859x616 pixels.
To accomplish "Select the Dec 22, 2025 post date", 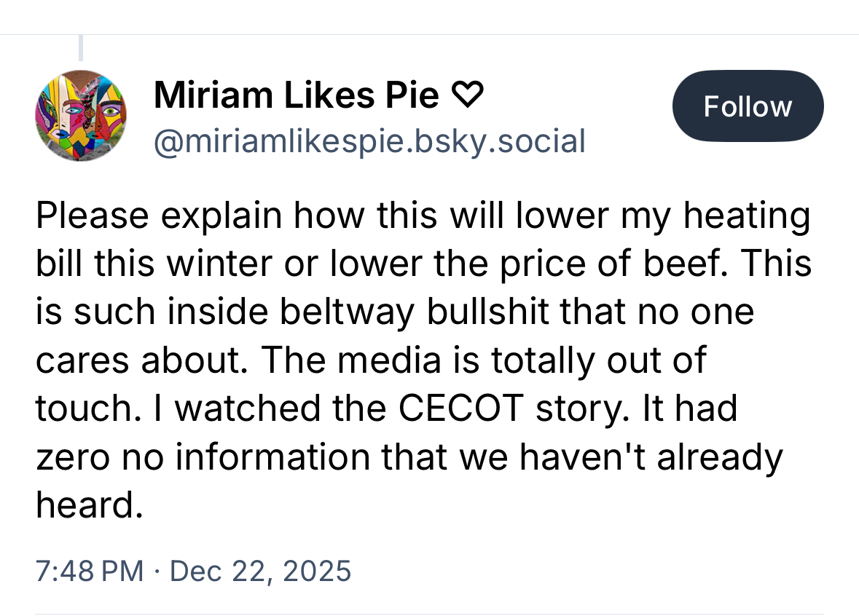I will pos(260,570).
